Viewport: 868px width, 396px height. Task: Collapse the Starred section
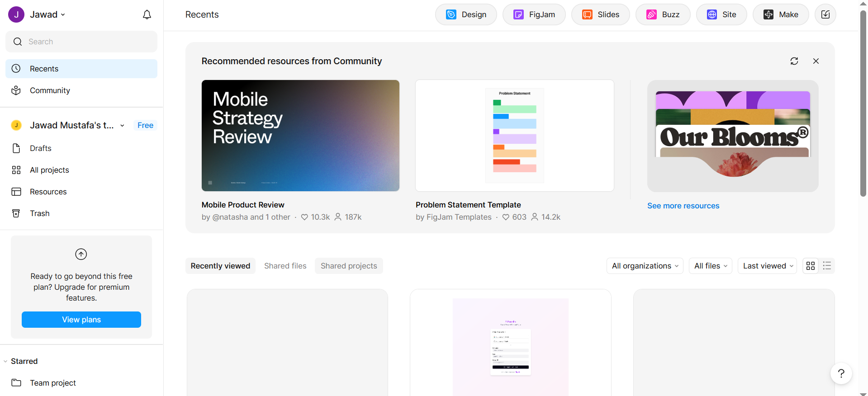point(5,361)
